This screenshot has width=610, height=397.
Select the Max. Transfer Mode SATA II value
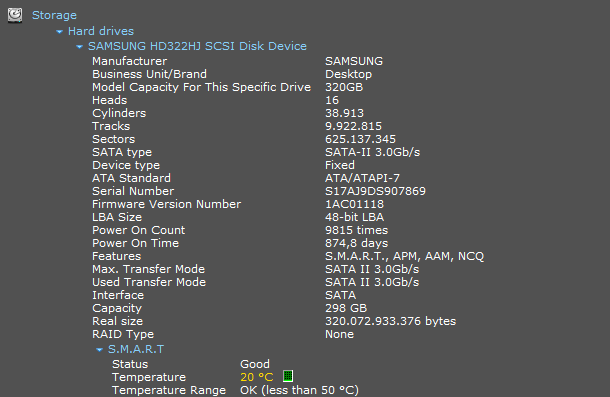(x=372, y=269)
